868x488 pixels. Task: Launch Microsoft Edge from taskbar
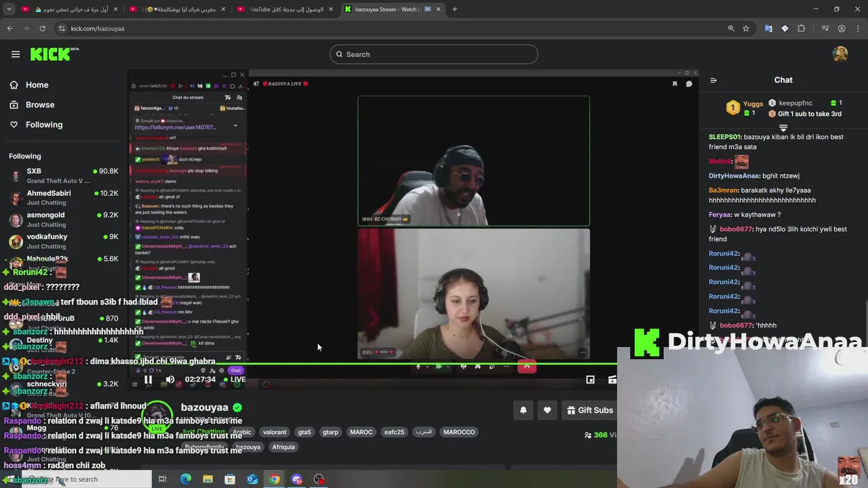[x=186, y=479]
